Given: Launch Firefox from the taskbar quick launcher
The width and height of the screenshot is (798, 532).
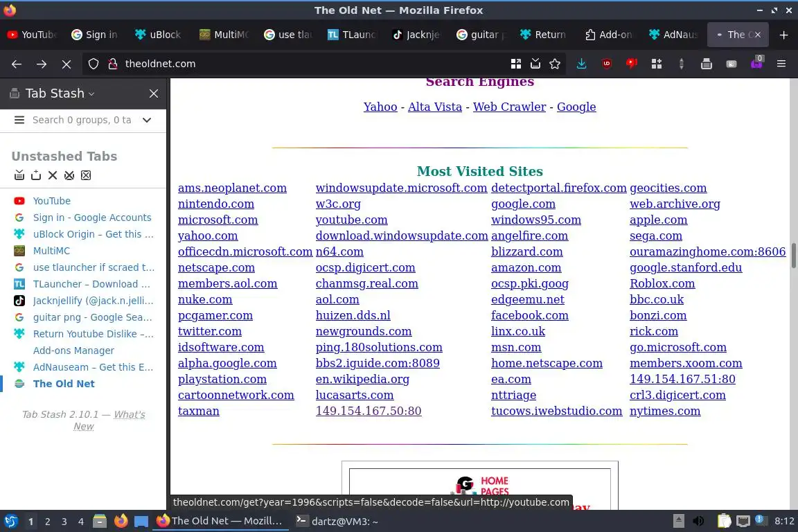Looking at the screenshot, I should tap(121, 522).
